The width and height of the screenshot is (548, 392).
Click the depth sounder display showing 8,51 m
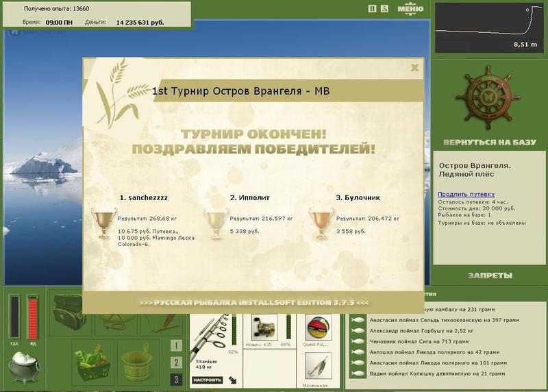[x=488, y=27]
